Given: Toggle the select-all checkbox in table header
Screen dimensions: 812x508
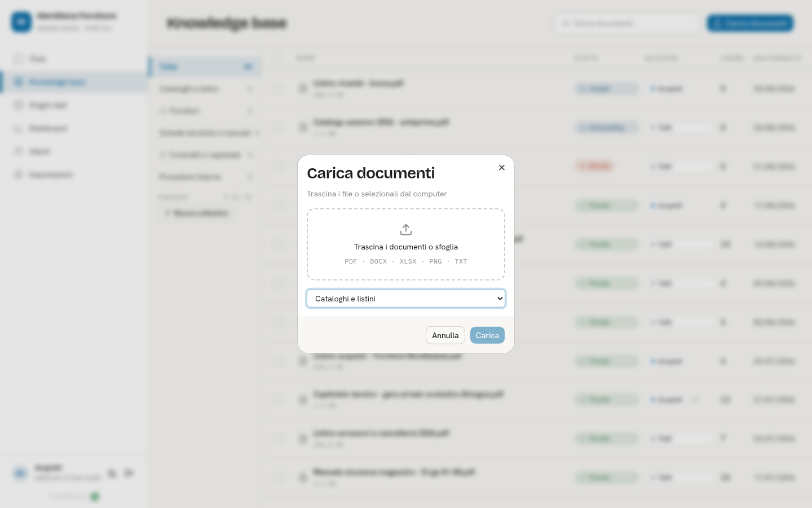Looking at the screenshot, I should point(280,58).
